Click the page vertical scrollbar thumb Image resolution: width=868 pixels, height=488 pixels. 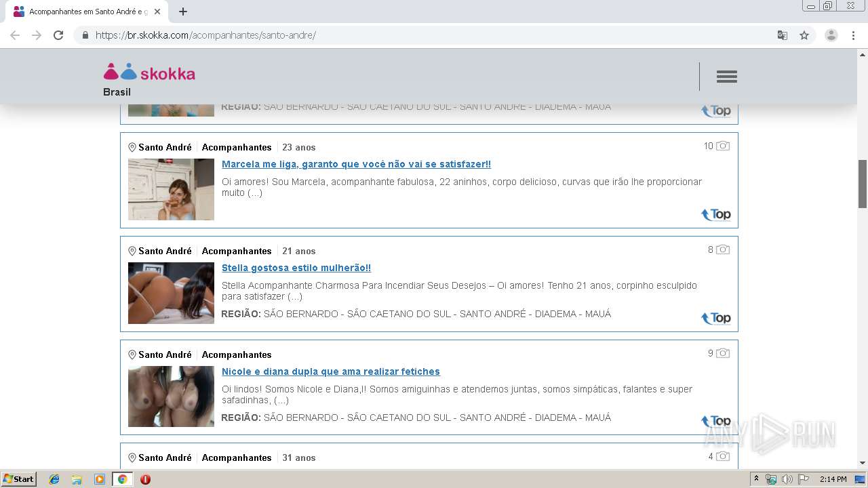[863, 184]
